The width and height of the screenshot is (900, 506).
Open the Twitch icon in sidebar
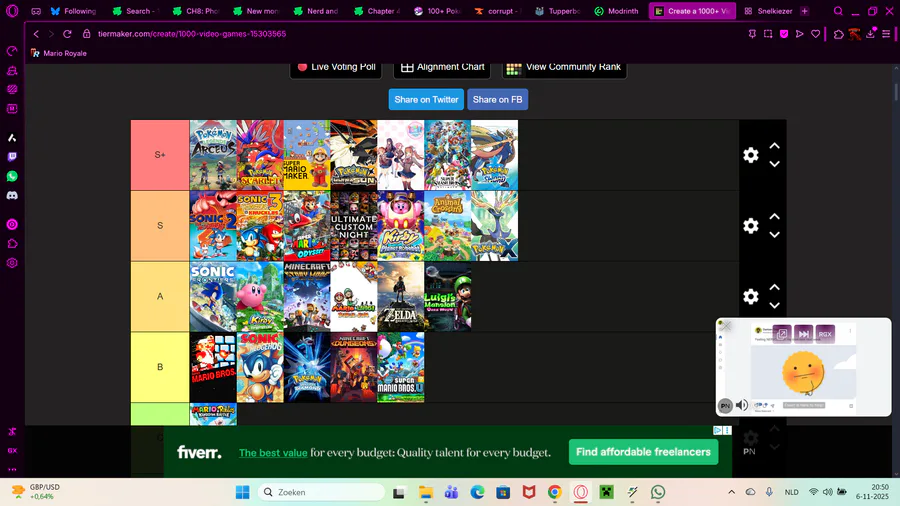12,157
